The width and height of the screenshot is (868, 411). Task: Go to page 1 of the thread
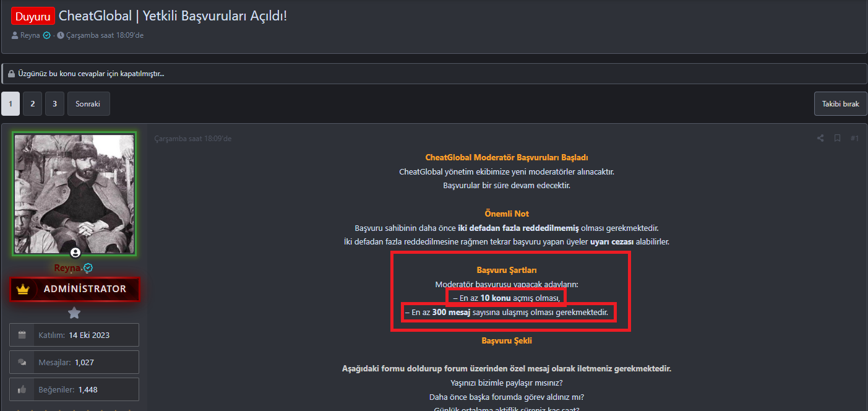[11, 104]
